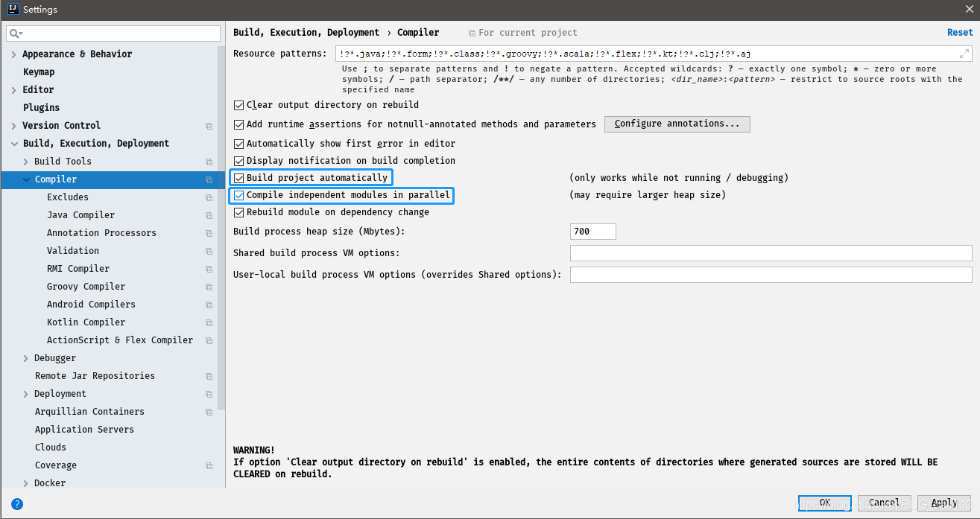Click the expand-editor icon in Resource patterns field
The width and height of the screenshot is (980, 519).
point(966,53)
